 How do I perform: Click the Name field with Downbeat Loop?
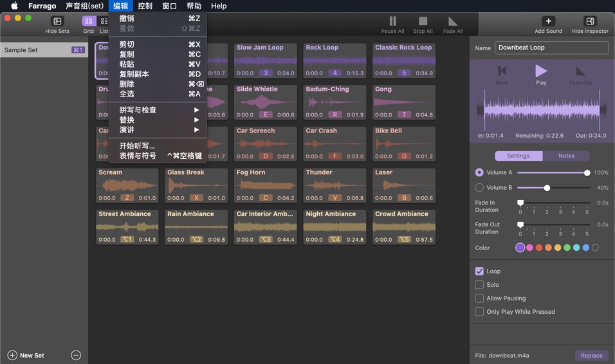click(x=551, y=48)
